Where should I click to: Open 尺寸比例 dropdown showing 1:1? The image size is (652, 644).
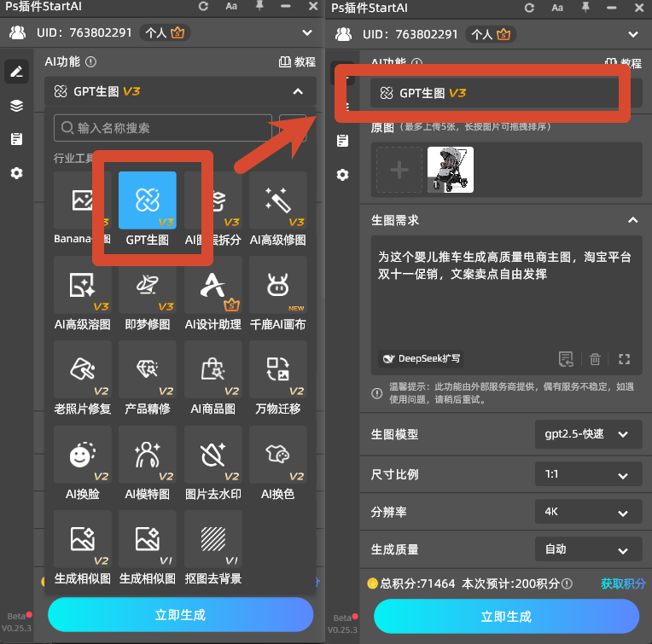click(x=588, y=474)
